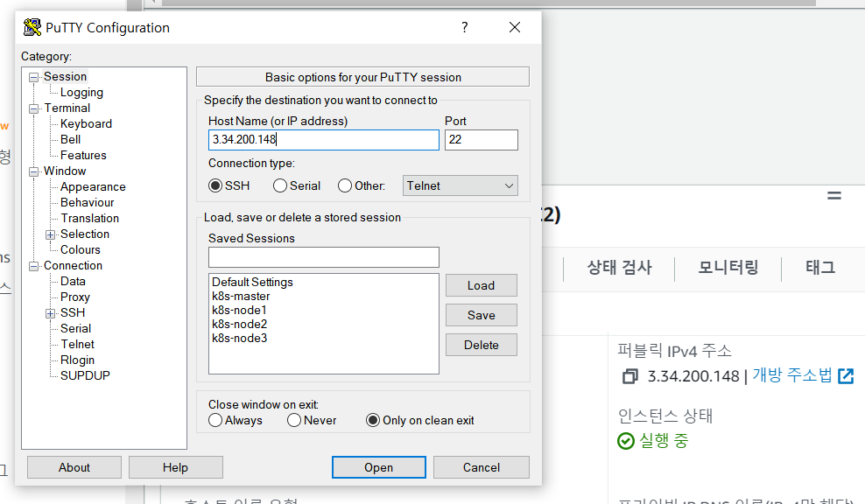Select the Other connection type

[x=345, y=185]
